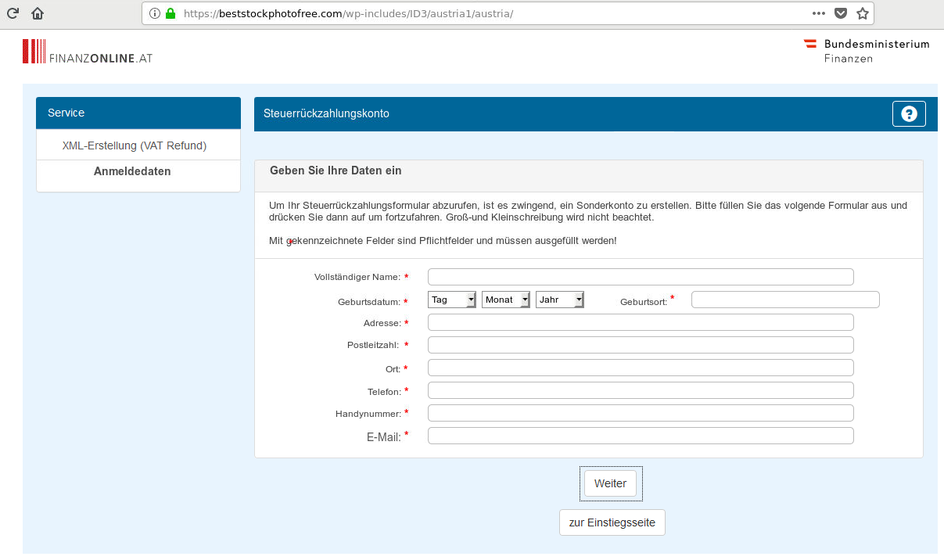The height and width of the screenshot is (560, 944).
Task: Select Anmeldedaten in the Service sidebar
Action: click(132, 171)
